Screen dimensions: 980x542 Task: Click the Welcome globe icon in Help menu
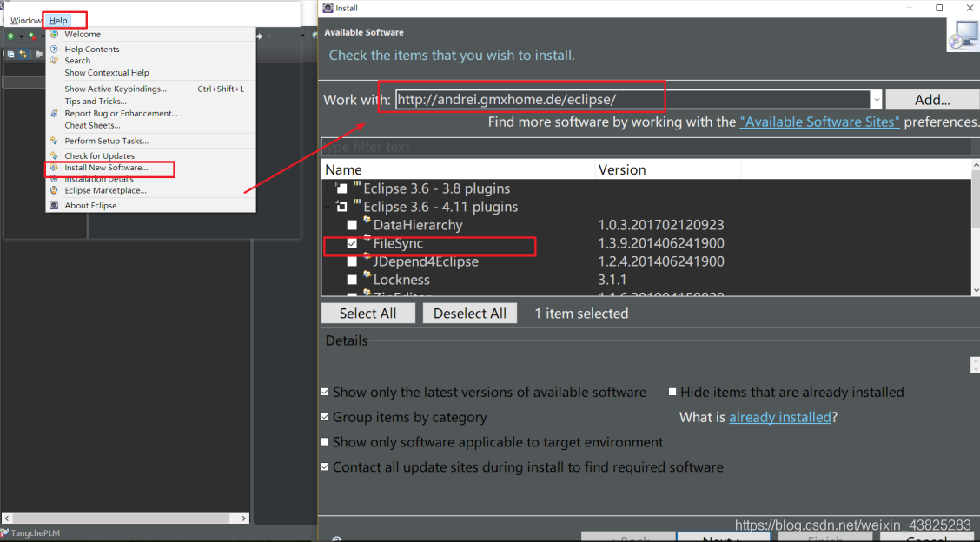(x=55, y=35)
